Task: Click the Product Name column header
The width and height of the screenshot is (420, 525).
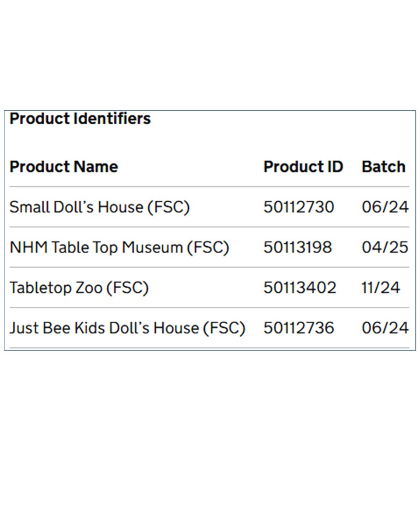Action: click(x=64, y=167)
